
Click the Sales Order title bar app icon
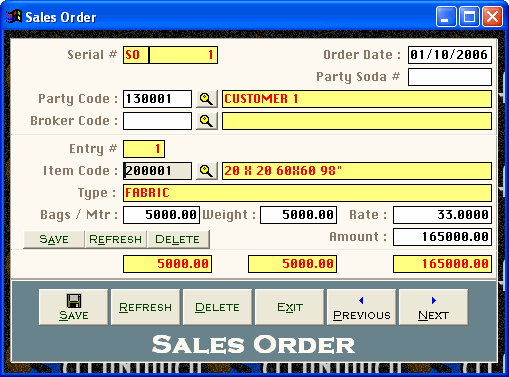[x=14, y=17]
